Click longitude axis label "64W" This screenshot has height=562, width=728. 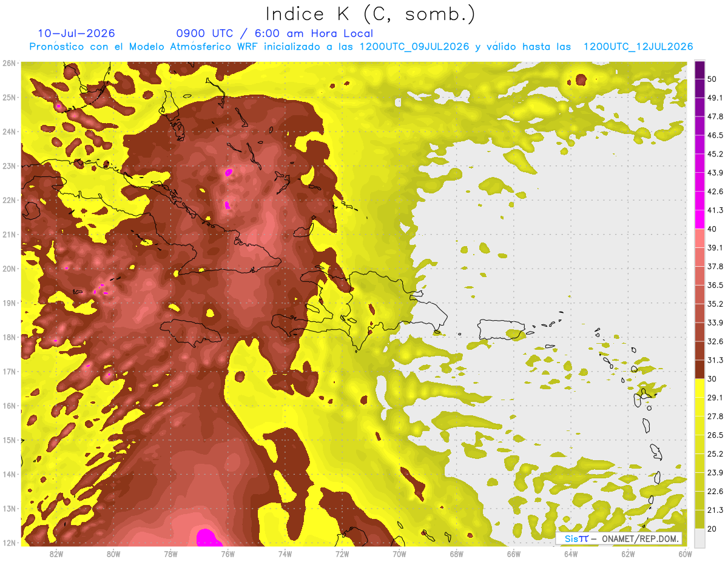click(x=570, y=554)
